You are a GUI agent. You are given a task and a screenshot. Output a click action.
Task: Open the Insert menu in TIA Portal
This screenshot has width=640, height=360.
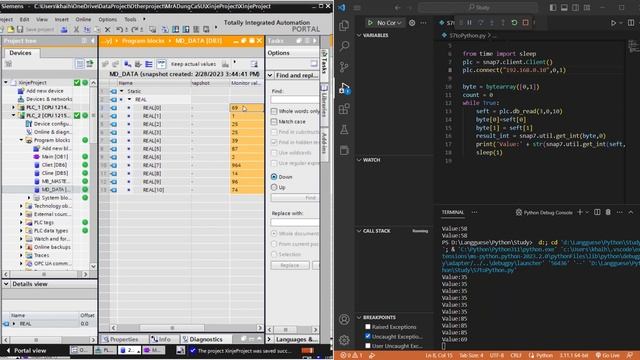pyautogui.click(x=62, y=19)
